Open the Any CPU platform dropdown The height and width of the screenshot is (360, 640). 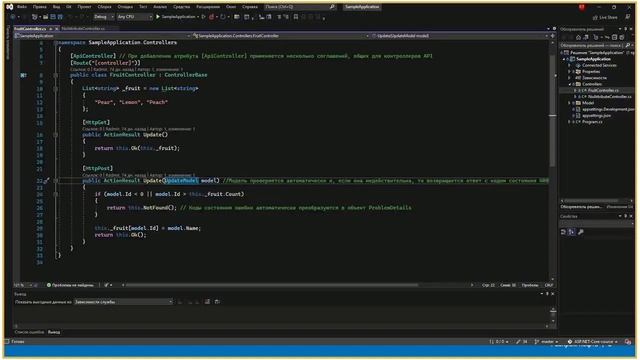(x=135, y=17)
